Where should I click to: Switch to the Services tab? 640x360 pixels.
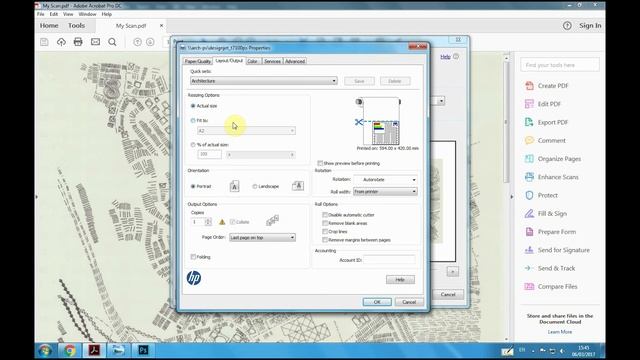point(272,61)
